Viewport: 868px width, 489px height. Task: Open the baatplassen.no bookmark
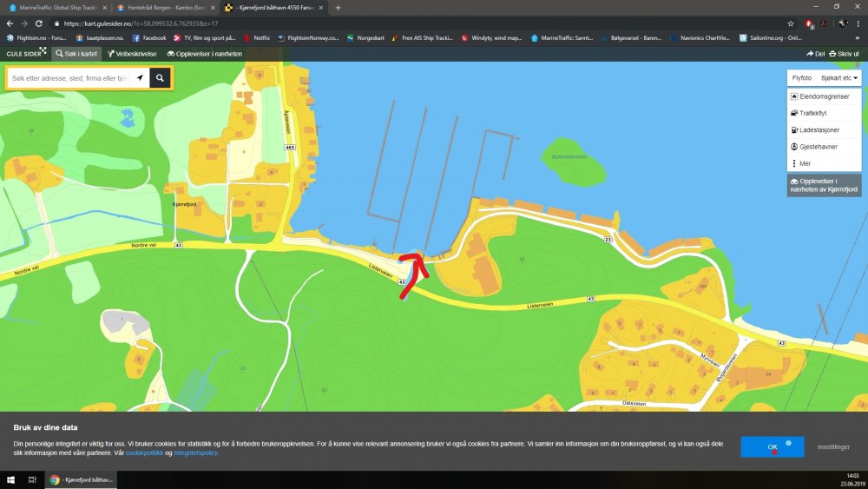(100, 37)
